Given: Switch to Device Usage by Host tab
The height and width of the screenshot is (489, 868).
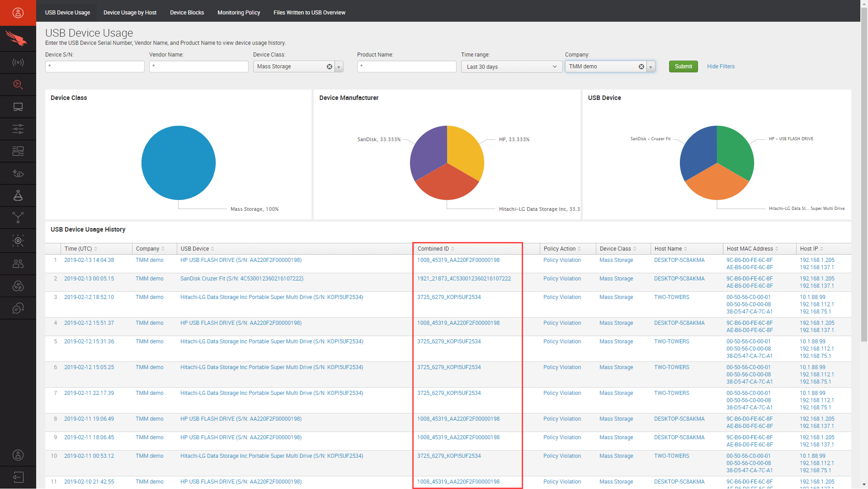Looking at the screenshot, I should tap(130, 13).
